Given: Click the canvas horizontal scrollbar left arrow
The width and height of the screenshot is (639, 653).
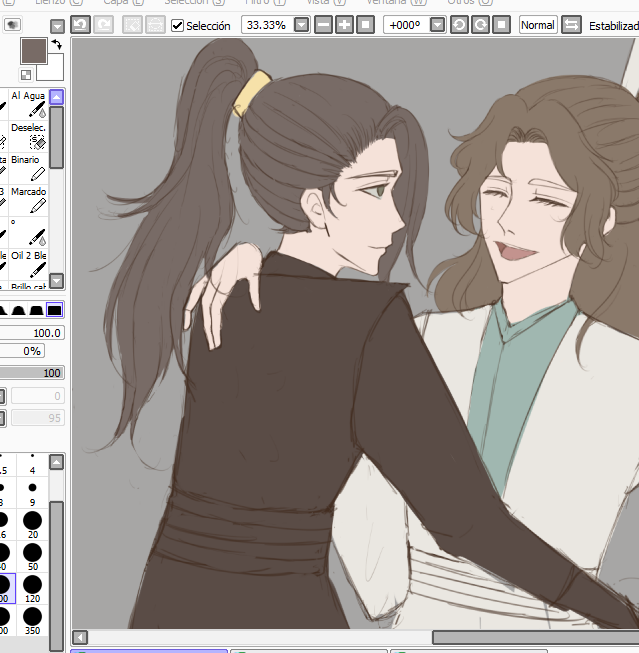Looking at the screenshot, I should pyautogui.click(x=80, y=637).
